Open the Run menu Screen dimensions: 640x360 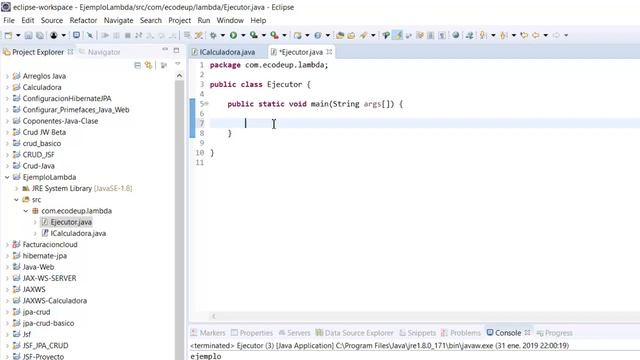point(204,20)
